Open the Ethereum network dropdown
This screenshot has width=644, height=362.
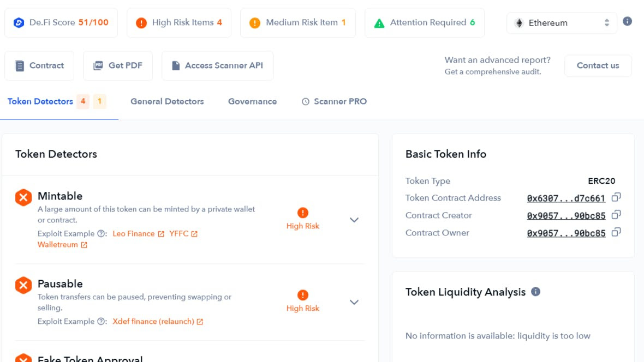pyautogui.click(x=562, y=23)
